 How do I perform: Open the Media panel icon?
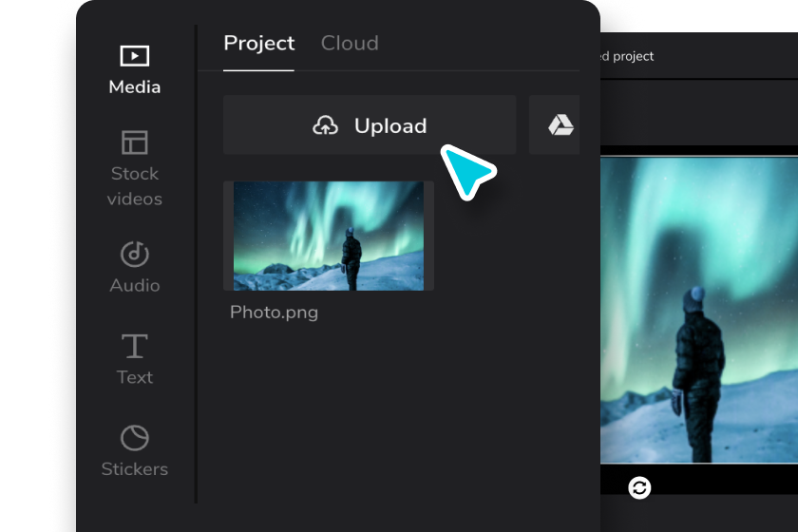134,56
